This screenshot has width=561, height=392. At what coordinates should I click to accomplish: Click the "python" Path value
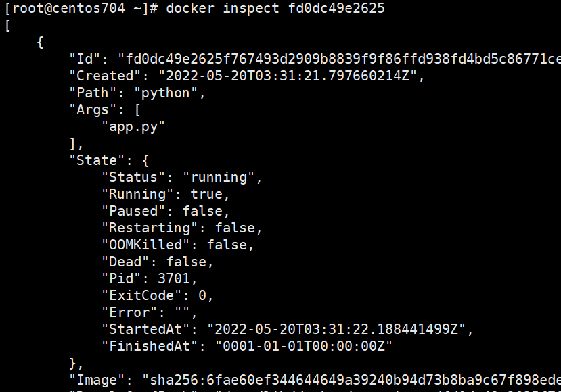pos(166,93)
